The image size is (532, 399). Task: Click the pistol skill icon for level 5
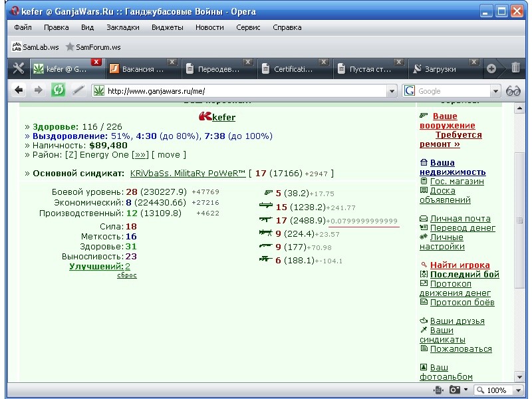pyautogui.click(x=269, y=193)
